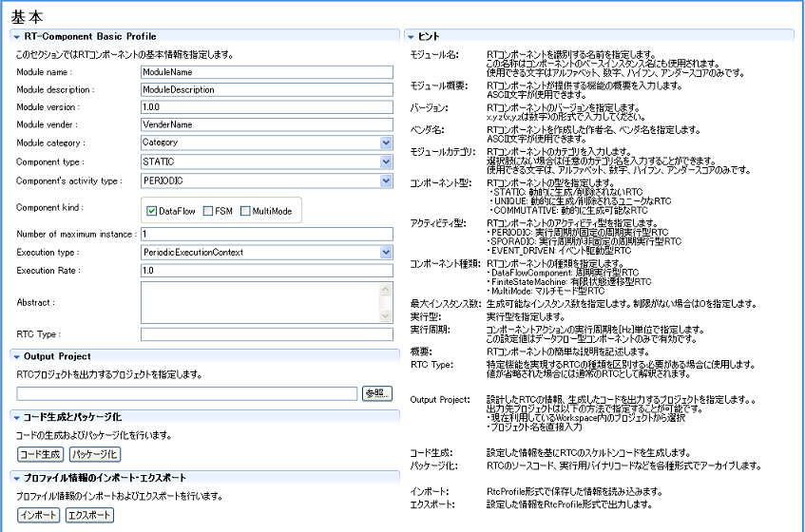The image size is (805, 532).
Task: Click the 実行周期 hint heading
Action: pyautogui.click(x=431, y=330)
